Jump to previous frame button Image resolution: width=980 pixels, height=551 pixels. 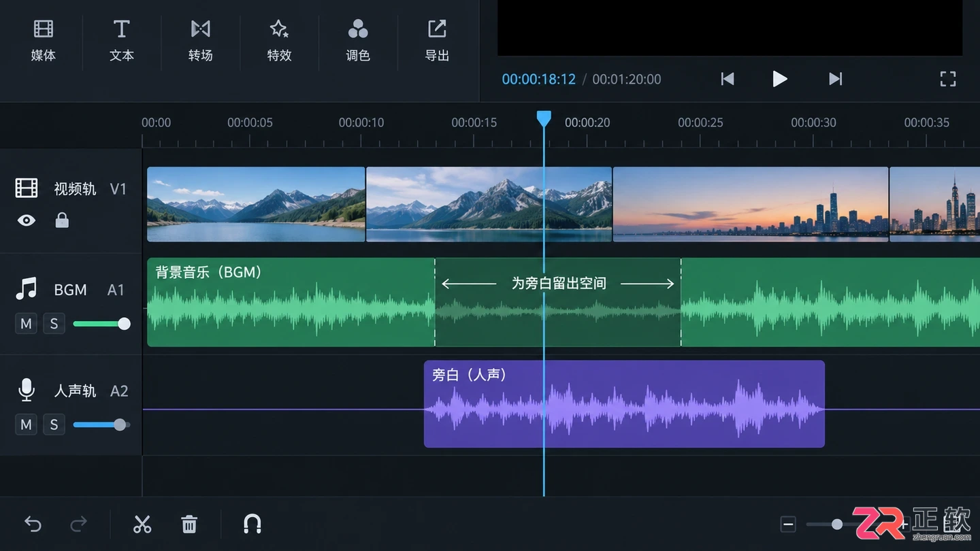[728, 79]
